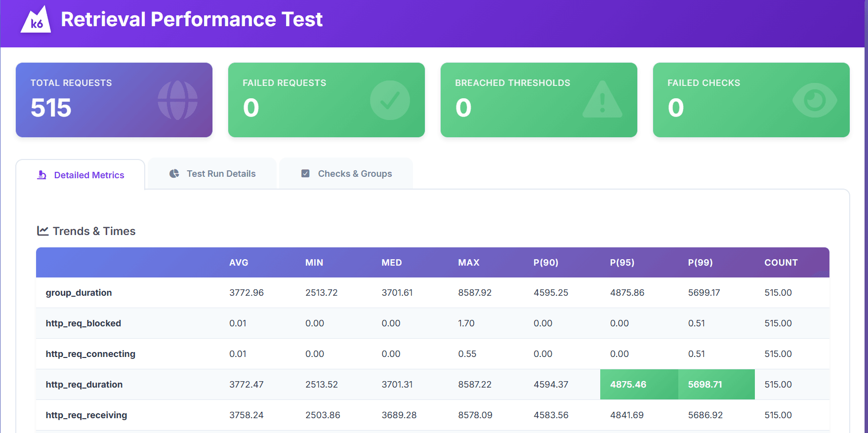Click the COUNT column header
868x433 pixels.
click(x=781, y=263)
